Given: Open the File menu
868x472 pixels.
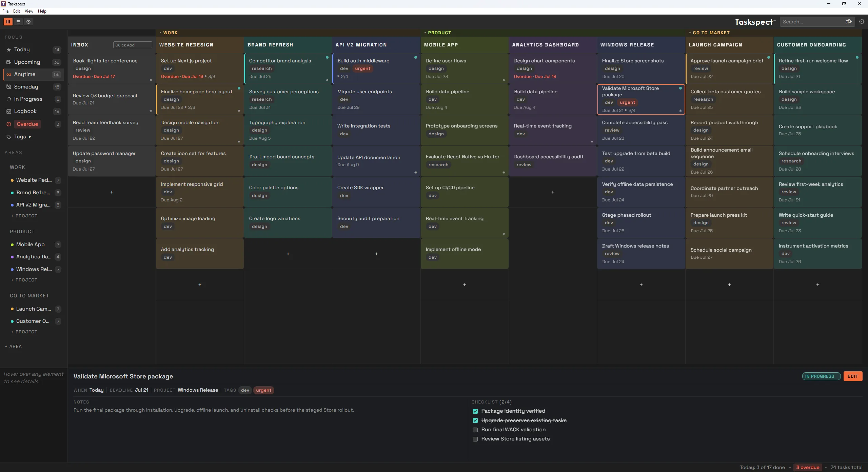Looking at the screenshot, I should coord(5,11).
